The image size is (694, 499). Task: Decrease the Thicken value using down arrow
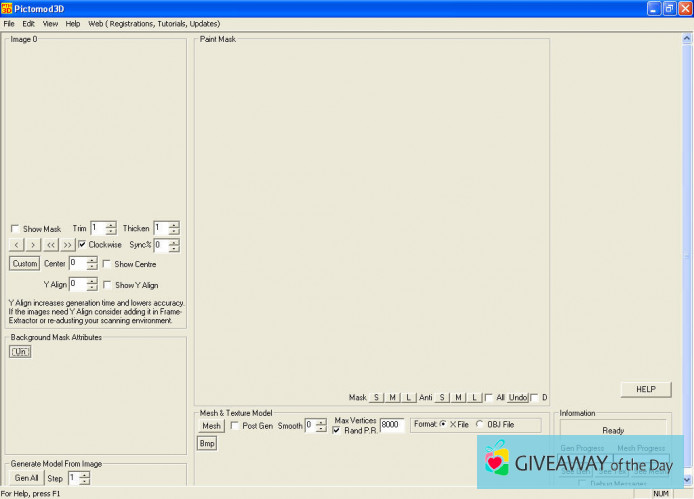174,232
